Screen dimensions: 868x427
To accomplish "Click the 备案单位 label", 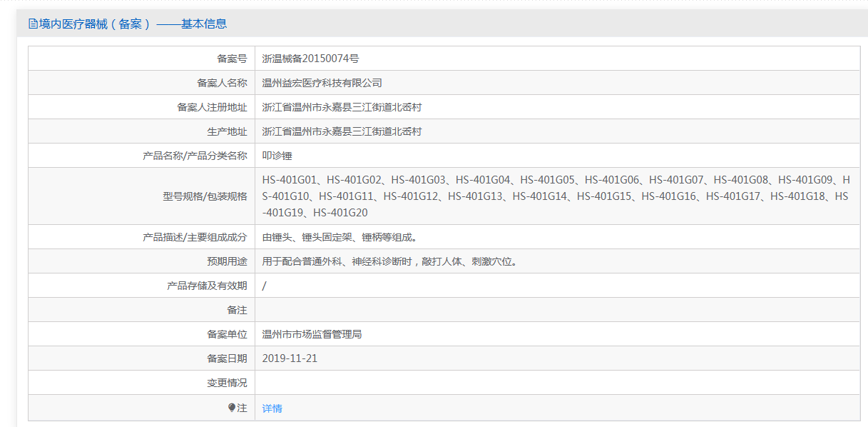I will click(x=227, y=334).
